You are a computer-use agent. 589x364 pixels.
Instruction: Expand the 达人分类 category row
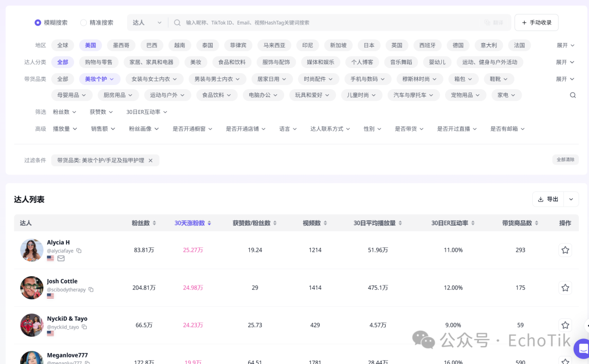click(566, 62)
